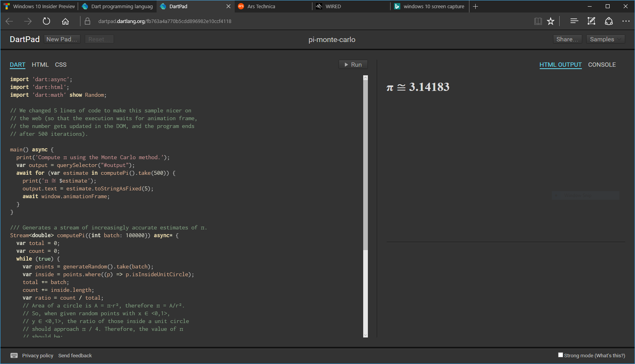Screen dimensions: 635x364
Task: Switch to Dart programming language tab
Action: coord(118,7)
